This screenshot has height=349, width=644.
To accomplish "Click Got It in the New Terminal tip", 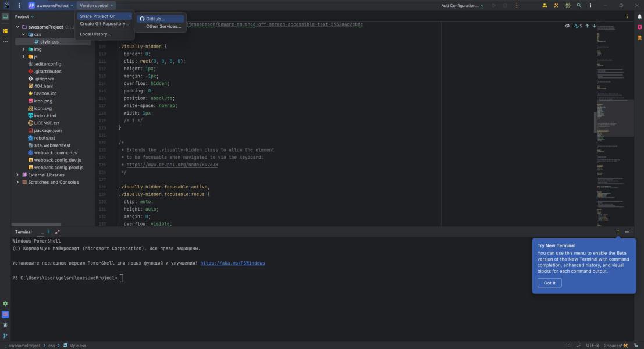I will (x=549, y=283).
